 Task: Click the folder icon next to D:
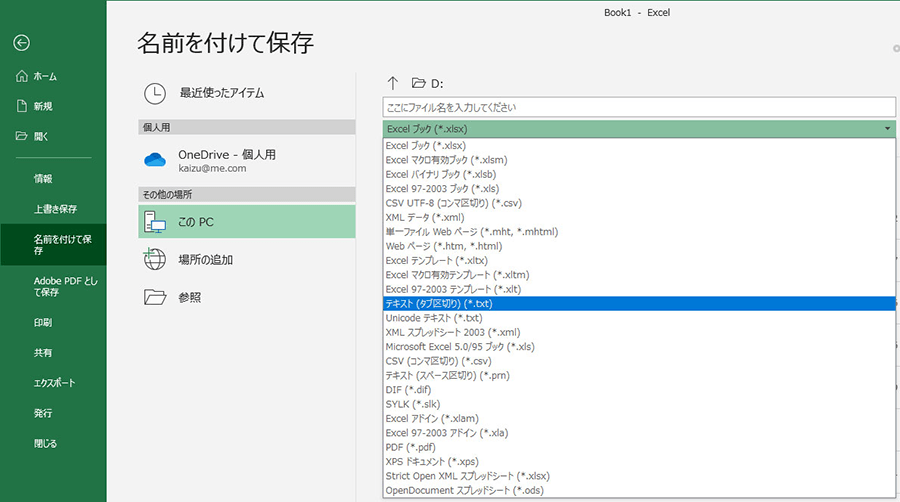pos(418,83)
